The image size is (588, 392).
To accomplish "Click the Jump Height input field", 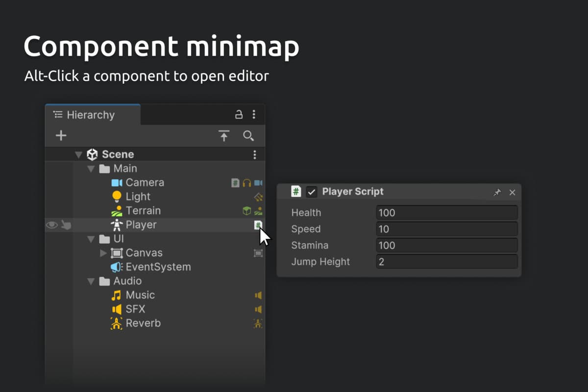I will (x=446, y=262).
